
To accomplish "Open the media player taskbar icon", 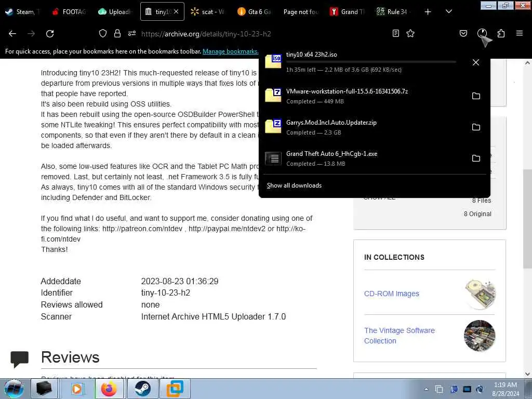I will tap(77, 389).
